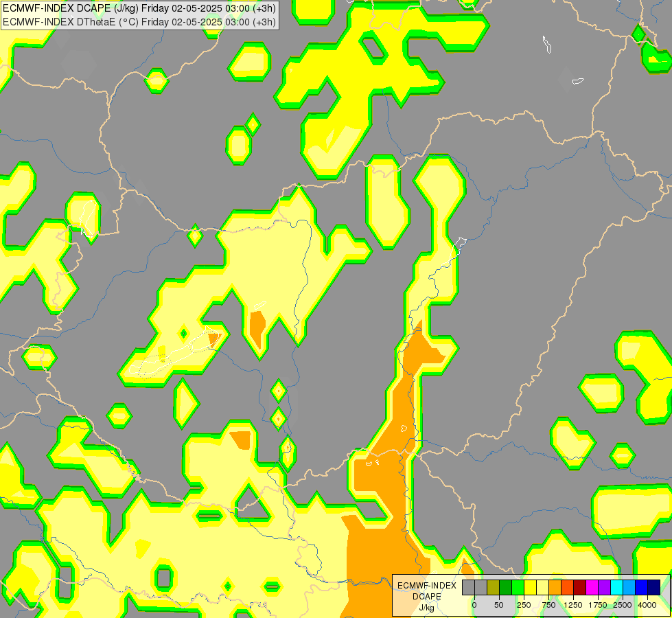This screenshot has width=672, height=618.
Task: Click the legend label '0'
Action: pos(474,605)
